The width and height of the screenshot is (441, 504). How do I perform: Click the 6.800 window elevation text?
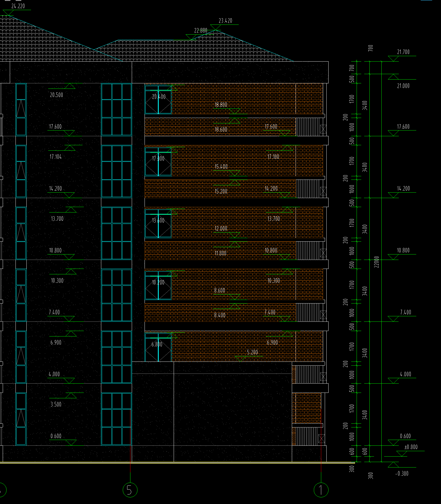coord(157,344)
